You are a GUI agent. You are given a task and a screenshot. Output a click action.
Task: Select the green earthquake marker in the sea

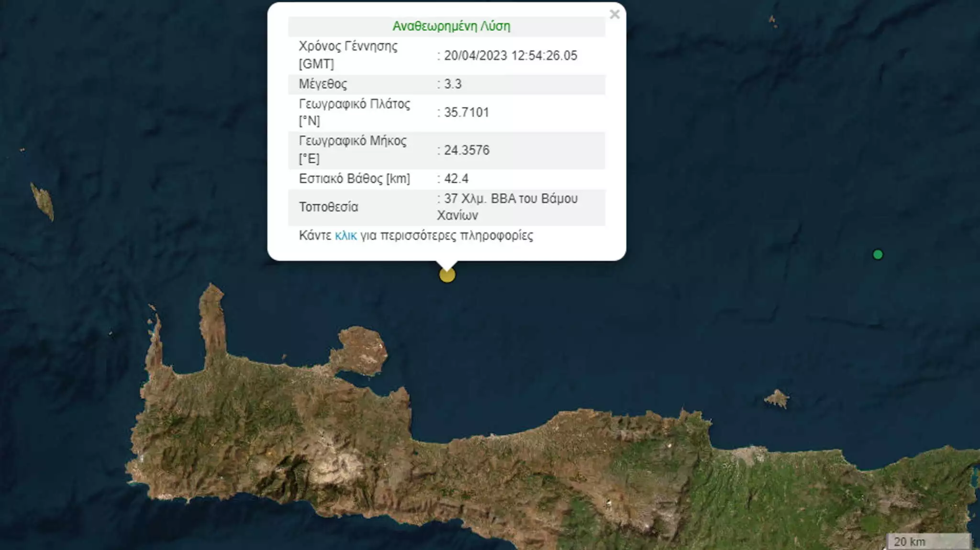[x=878, y=254]
